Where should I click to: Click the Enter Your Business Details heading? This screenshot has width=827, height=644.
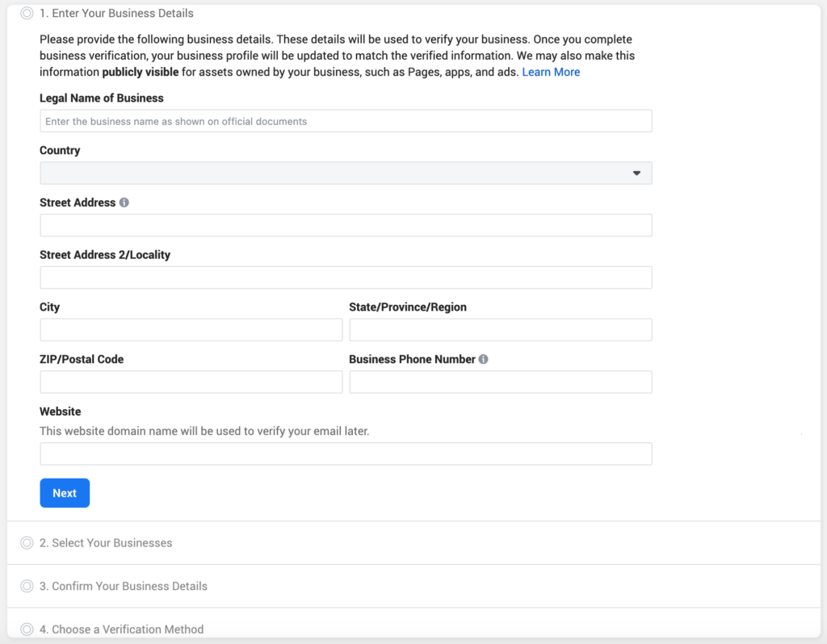point(123,13)
